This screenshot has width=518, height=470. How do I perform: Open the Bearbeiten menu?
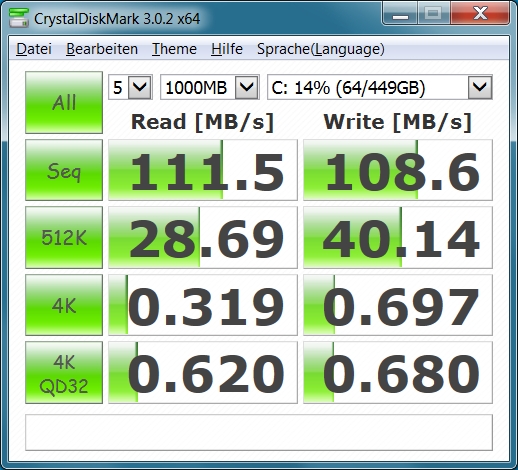(102, 49)
